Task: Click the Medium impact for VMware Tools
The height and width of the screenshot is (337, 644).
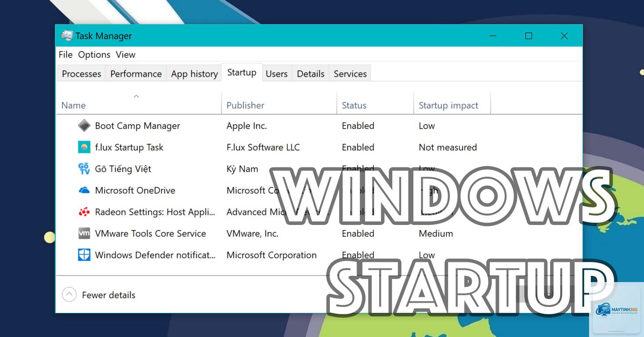Action: [436, 233]
